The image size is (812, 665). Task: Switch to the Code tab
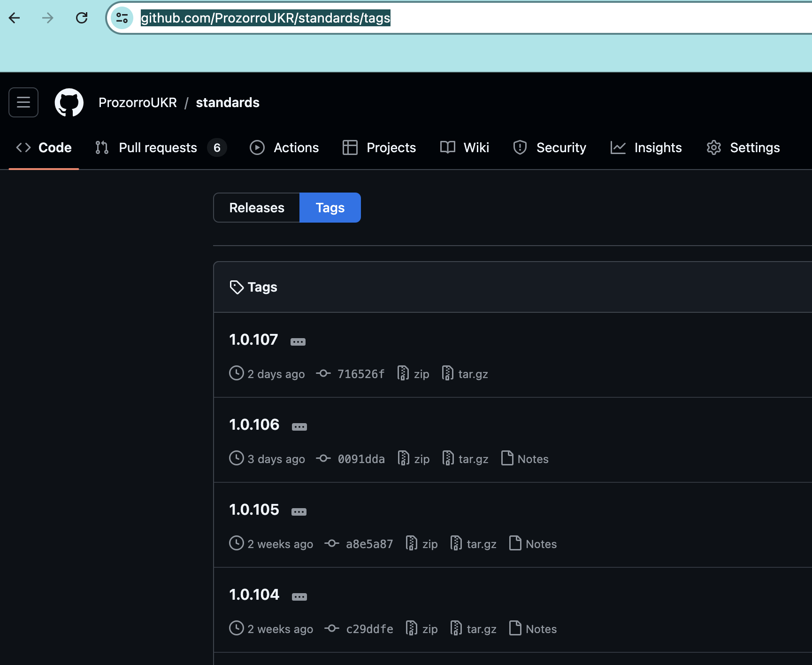[44, 147]
